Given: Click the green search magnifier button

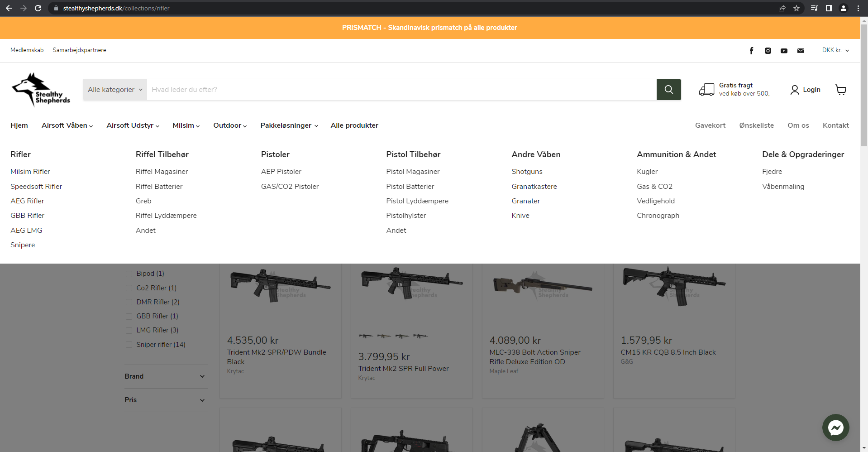Looking at the screenshot, I should click(668, 90).
